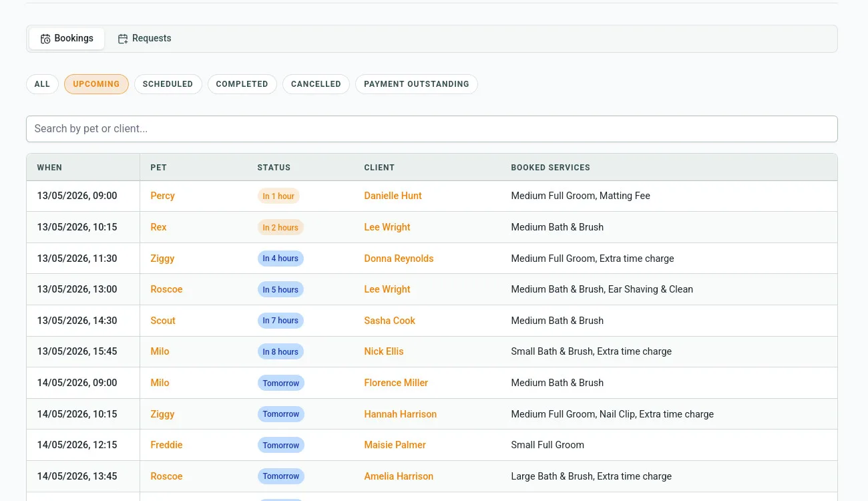
Task: Open Lee Wright link in Rex's row
Action: pos(387,227)
